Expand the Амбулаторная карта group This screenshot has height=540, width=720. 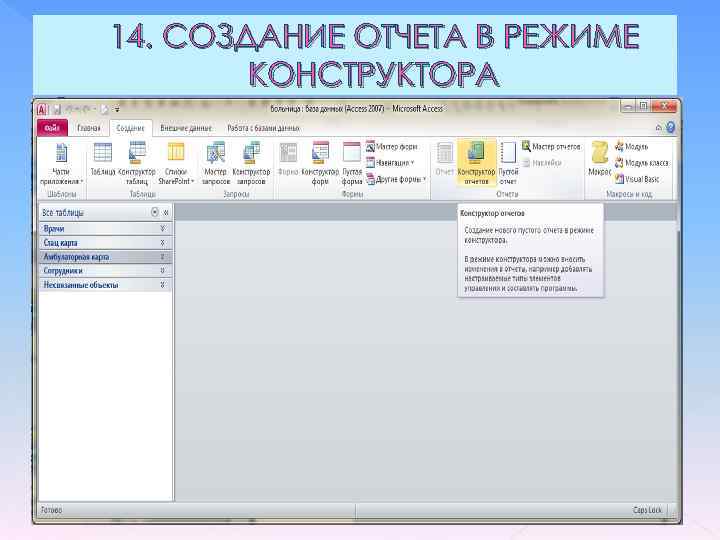pyautogui.click(x=105, y=257)
